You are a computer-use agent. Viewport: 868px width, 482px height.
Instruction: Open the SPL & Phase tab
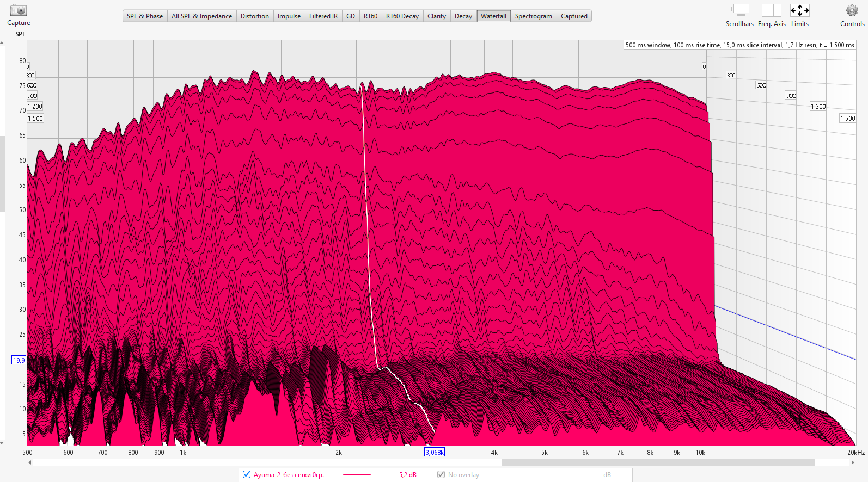145,16
